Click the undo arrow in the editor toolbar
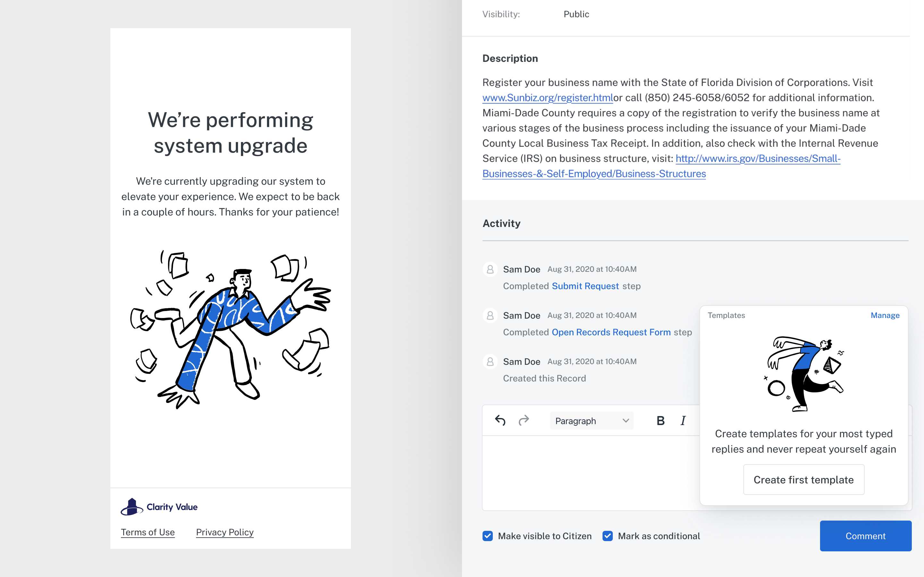924x577 pixels. 500,421
